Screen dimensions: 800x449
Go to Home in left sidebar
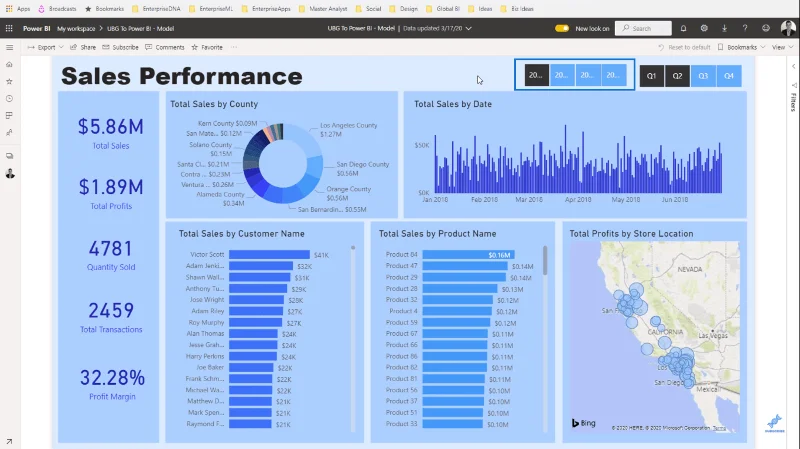[9, 65]
